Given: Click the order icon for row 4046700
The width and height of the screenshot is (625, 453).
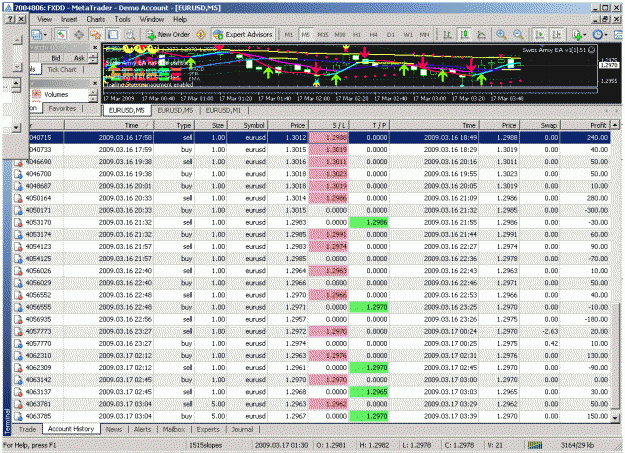Looking at the screenshot, I should 18,174.
